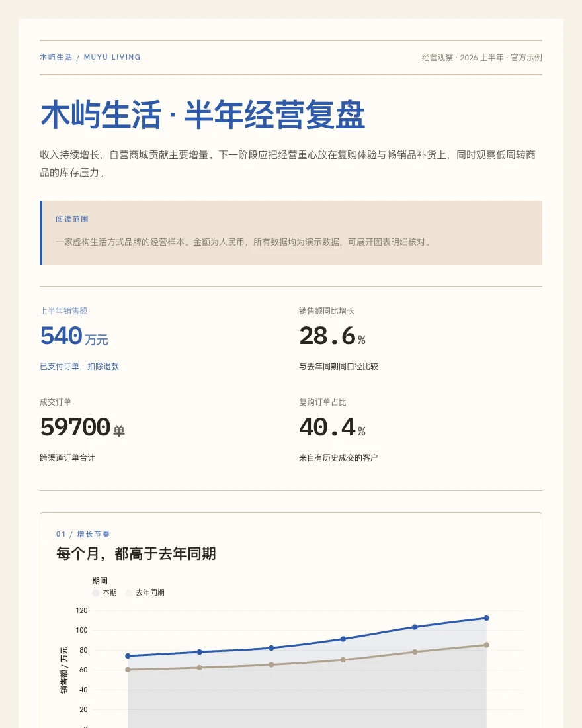Click the 40.4% repurchase value

[332, 427]
